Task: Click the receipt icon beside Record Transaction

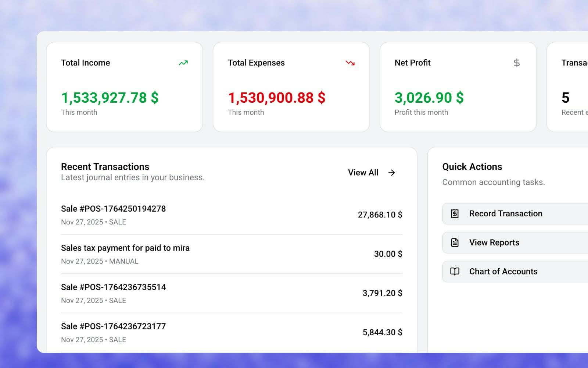Action: point(455,213)
